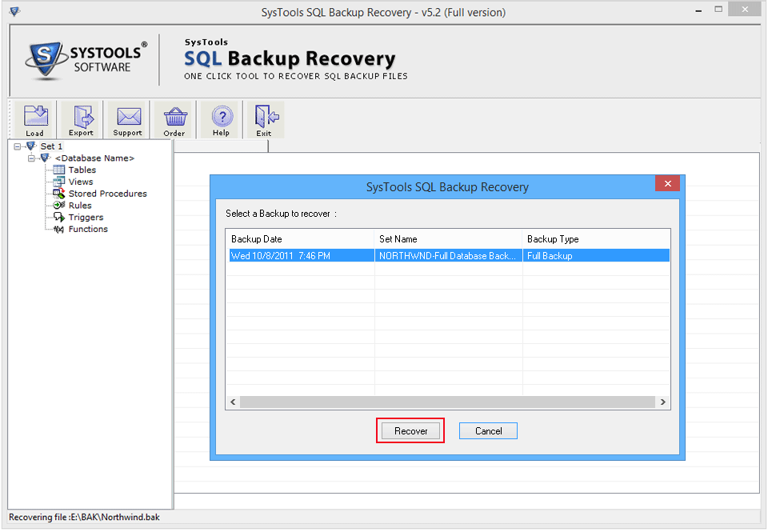Viewport: 768px width, 532px height.
Task: Open the Help question mark icon
Action: (x=222, y=119)
